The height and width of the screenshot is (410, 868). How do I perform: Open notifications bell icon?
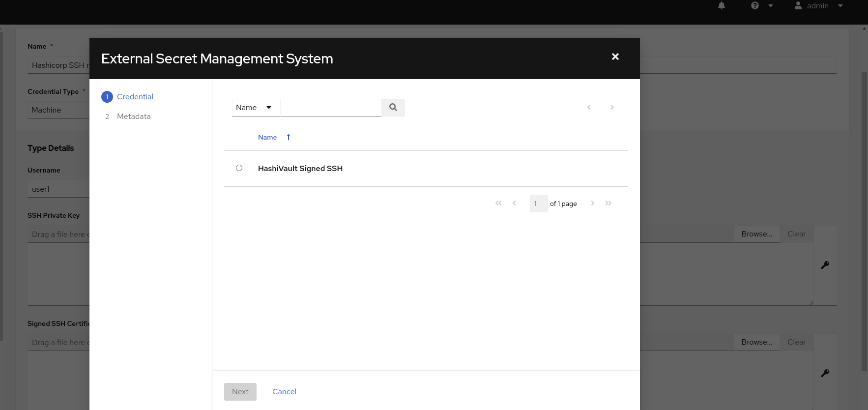pos(722,6)
